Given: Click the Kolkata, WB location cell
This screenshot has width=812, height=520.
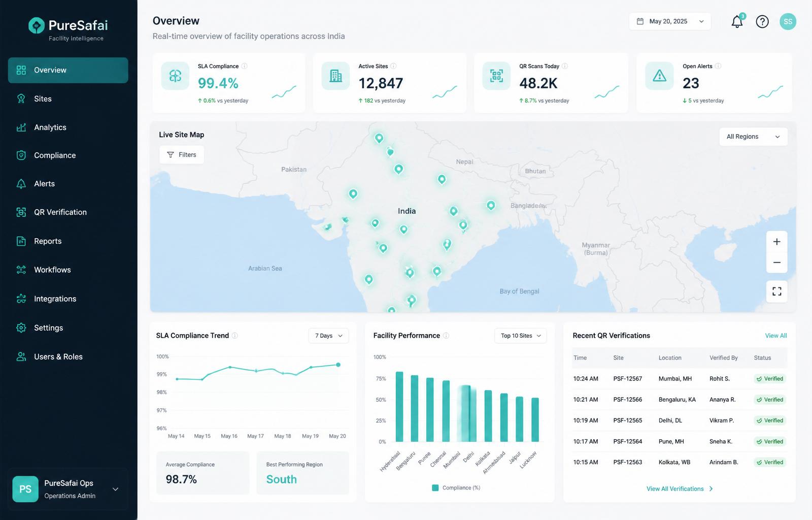Looking at the screenshot, I should coord(674,463).
